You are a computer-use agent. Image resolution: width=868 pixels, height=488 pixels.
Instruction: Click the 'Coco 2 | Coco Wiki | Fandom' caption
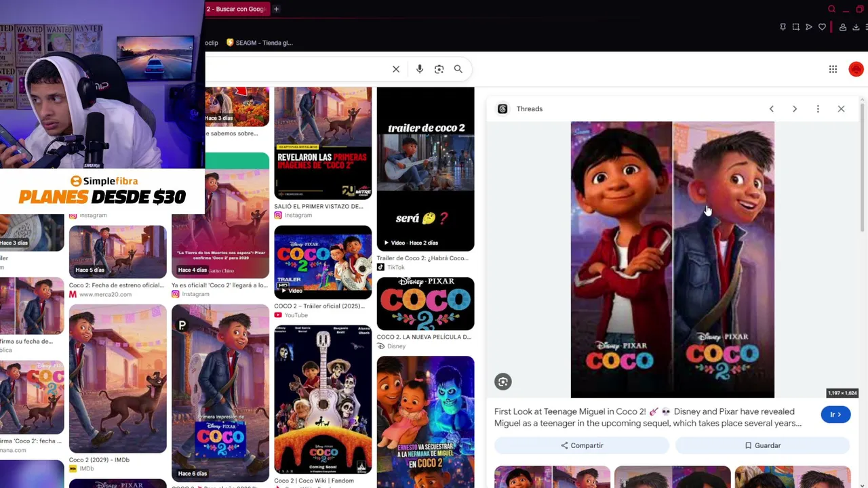(x=314, y=481)
